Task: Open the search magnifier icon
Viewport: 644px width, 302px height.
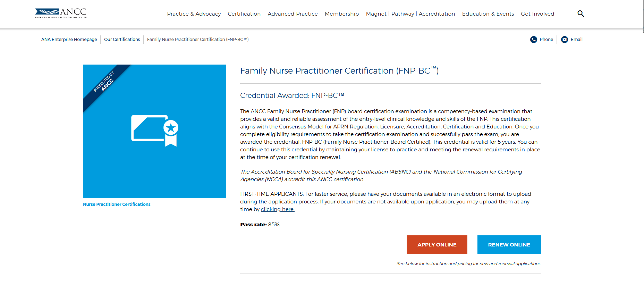Action: point(581,14)
